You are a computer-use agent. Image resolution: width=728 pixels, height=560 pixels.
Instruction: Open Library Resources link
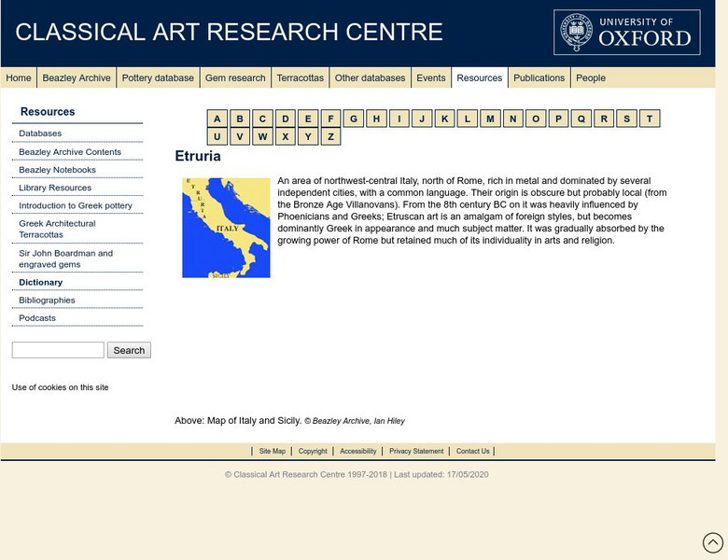point(55,188)
